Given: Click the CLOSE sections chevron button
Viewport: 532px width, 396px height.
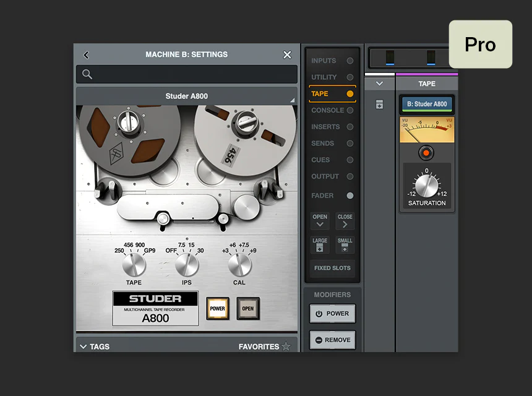Looking at the screenshot, I should click(x=345, y=220).
